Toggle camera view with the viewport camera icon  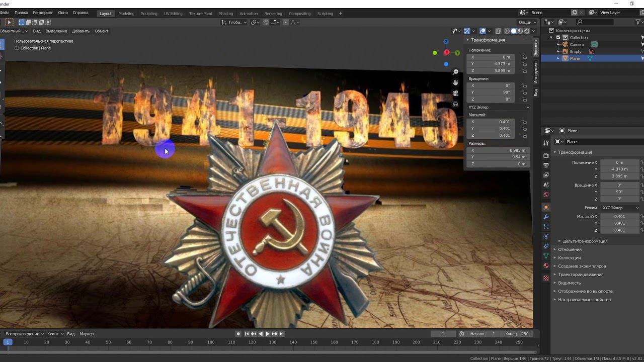(455, 94)
